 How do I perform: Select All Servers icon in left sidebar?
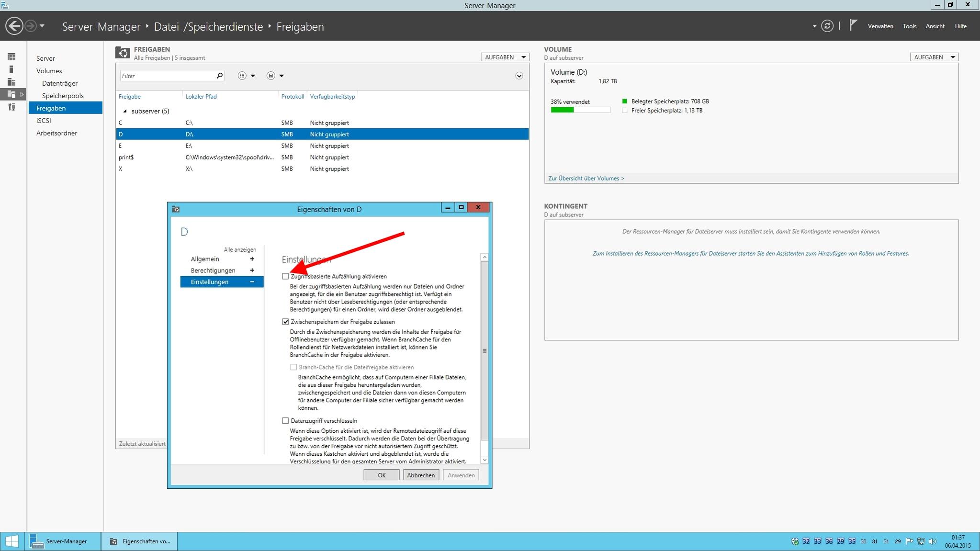11,82
